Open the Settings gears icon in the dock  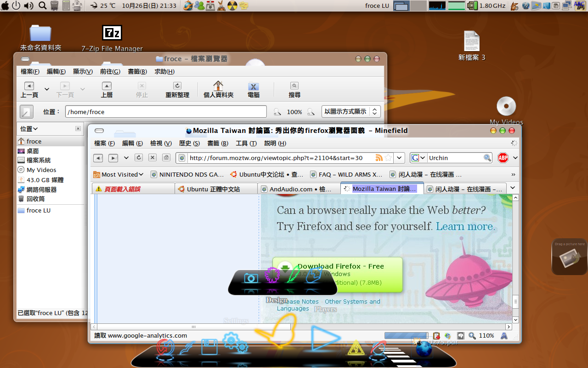(235, 343)
